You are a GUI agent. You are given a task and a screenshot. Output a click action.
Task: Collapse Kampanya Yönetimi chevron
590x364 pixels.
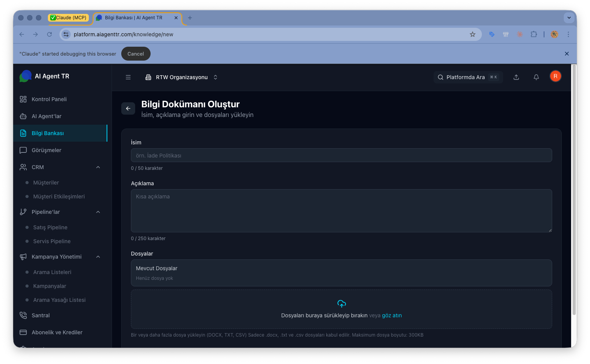(98, 257)
